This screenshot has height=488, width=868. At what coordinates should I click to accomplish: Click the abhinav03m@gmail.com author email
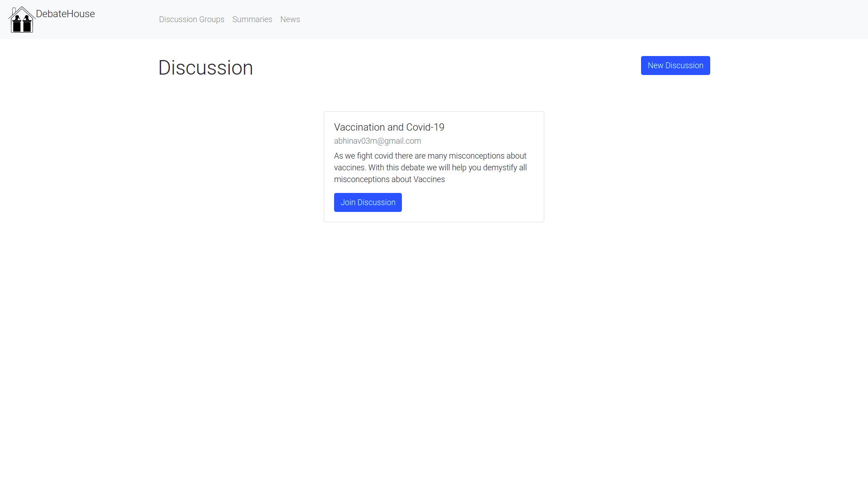[377, 141]
